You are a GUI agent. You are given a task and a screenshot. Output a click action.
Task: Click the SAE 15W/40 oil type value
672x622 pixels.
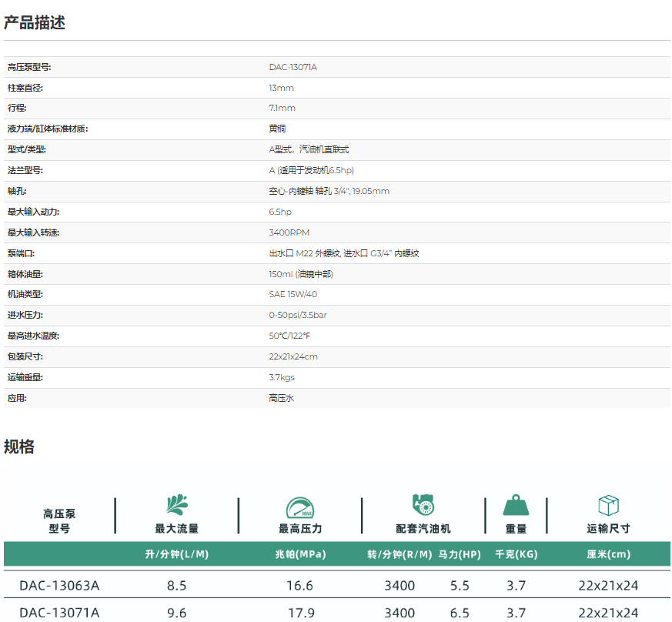tap(293, 295)
